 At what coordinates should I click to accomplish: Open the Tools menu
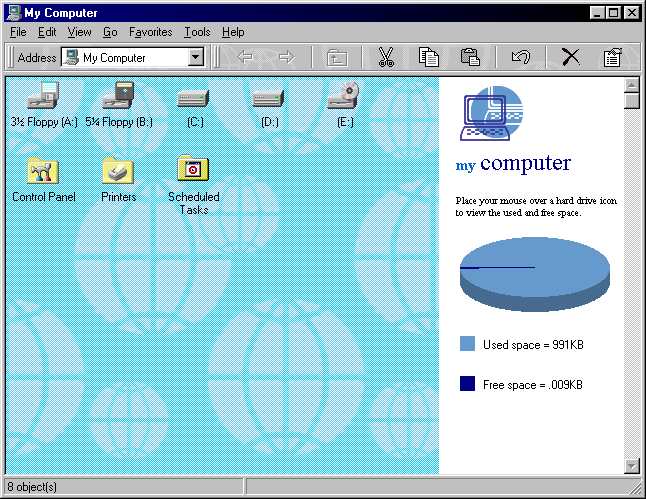(197, 32)
